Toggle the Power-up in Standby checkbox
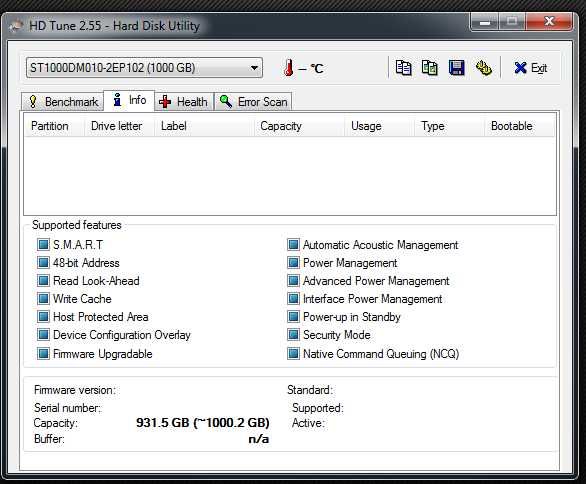Screen dimensions: 586x484 point(293,316)
